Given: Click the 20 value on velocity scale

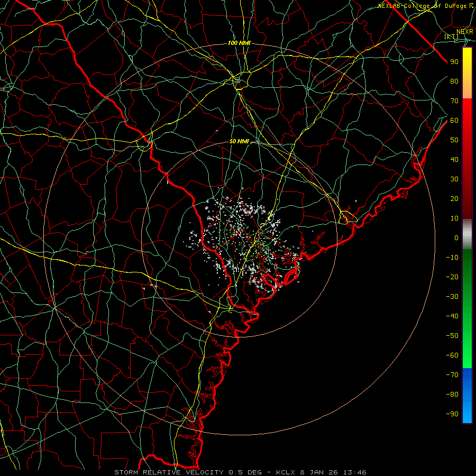Looking at the screenshot, I should click(x=454, y=198).
